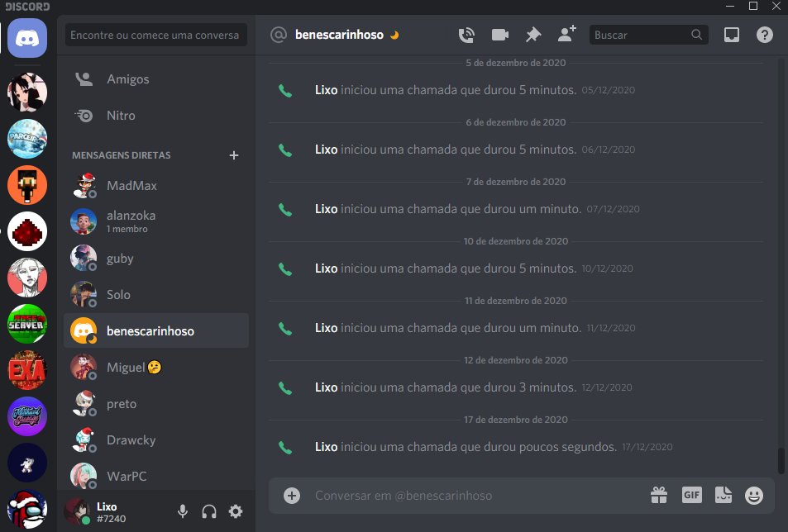This screenshot has height=532, width=788.
Task: Open the dark astronaut server icon
Action: coord(27,463)
